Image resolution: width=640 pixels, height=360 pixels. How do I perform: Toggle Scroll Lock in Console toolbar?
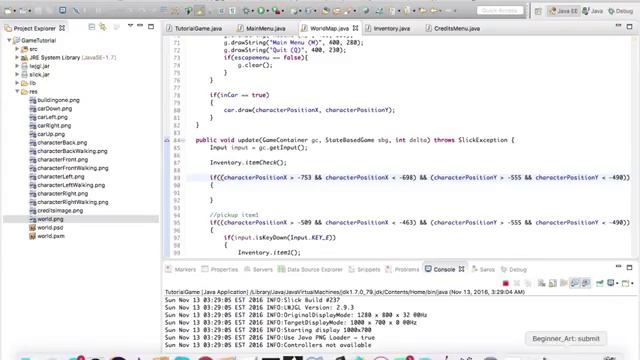pos(552,283)
